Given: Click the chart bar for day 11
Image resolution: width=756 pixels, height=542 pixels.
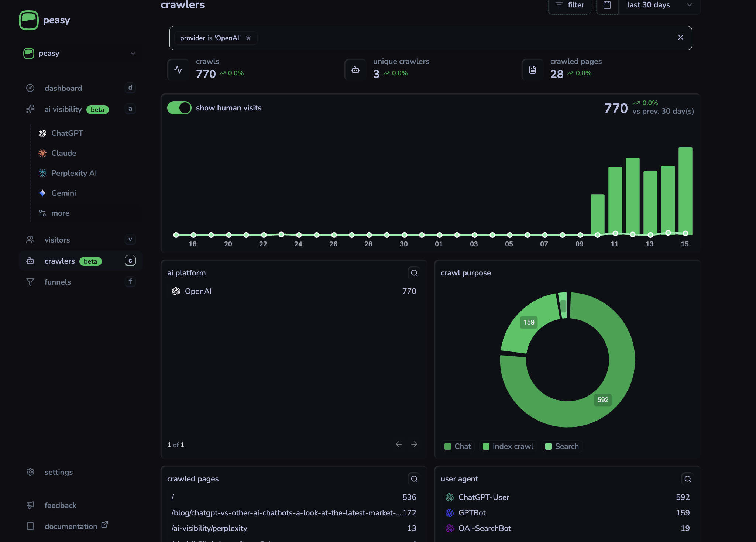Looking at the screenshot, I should pos(615,201).
